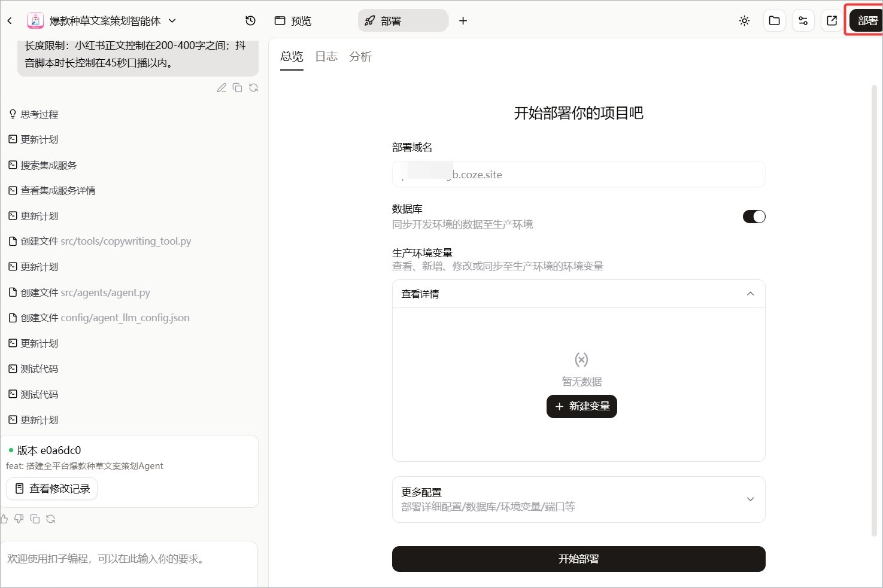Viewport: 883px width, 588px height.
Task: Open the configuration sliders icon
Action: pos(803,21)
